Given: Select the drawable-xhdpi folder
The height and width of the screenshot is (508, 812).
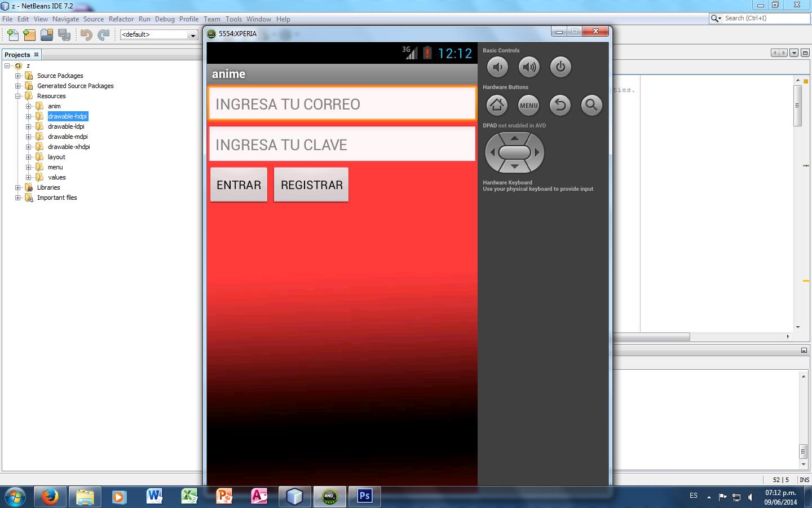Looking at the screenshot, I should click(69, 147).
